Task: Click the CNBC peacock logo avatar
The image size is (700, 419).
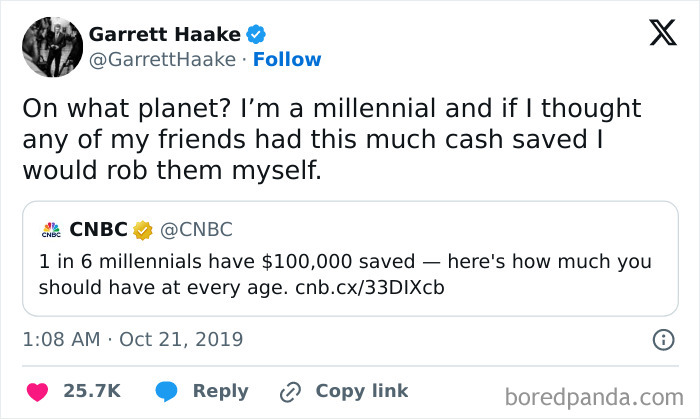Action: (51, 230)
